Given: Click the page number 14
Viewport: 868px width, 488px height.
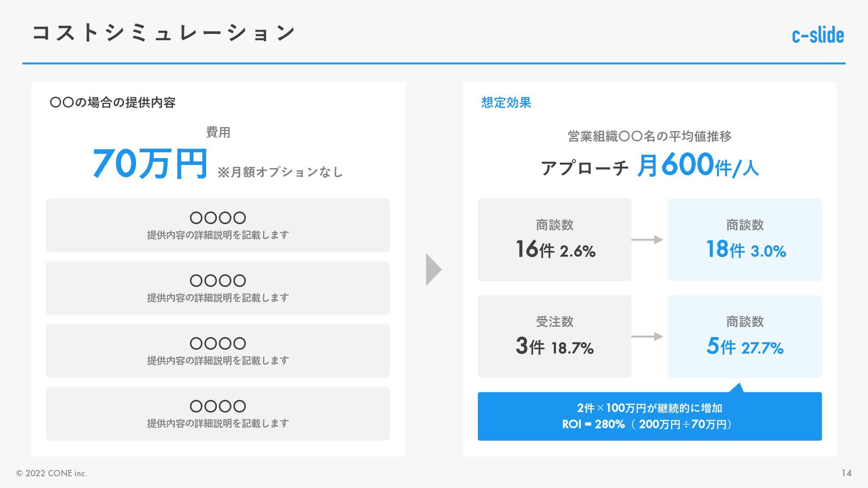Looking at the screenshot, I should (846, 473).
